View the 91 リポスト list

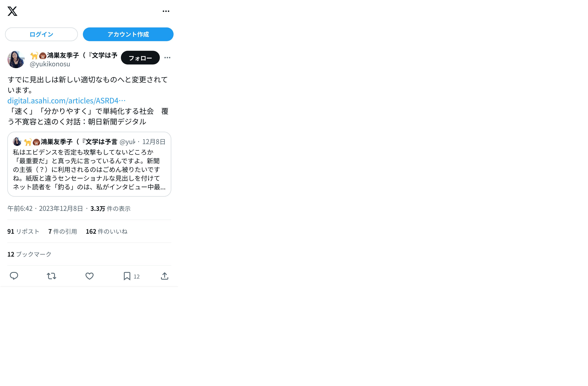coord(23,232)
